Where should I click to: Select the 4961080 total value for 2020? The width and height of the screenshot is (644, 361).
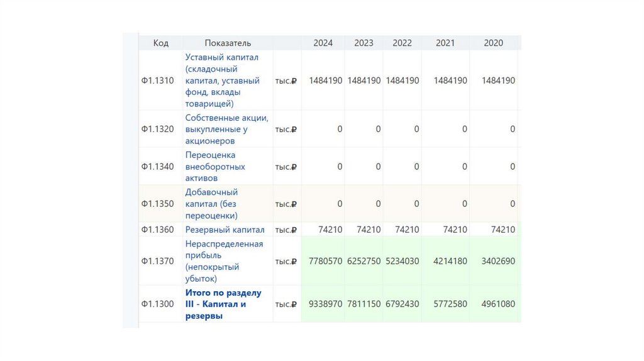[498, 304]
